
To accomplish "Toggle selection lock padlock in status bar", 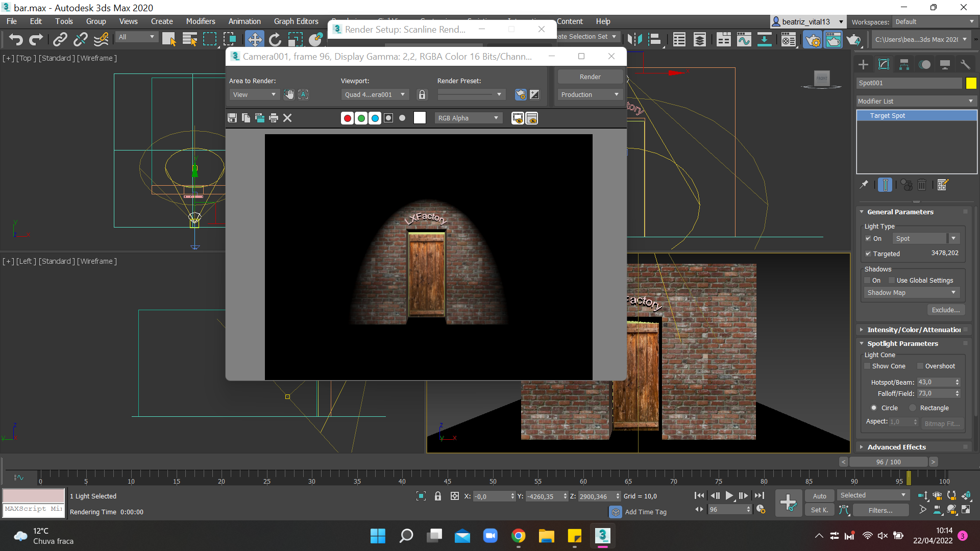I will click(x=437, y=496).
